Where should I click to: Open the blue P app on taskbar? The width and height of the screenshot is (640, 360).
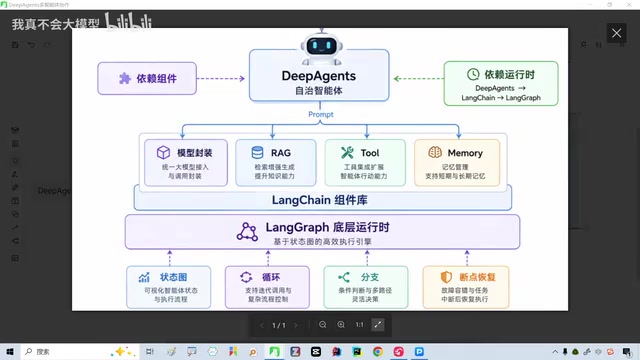pyautogui.click(x=419, y=351)
